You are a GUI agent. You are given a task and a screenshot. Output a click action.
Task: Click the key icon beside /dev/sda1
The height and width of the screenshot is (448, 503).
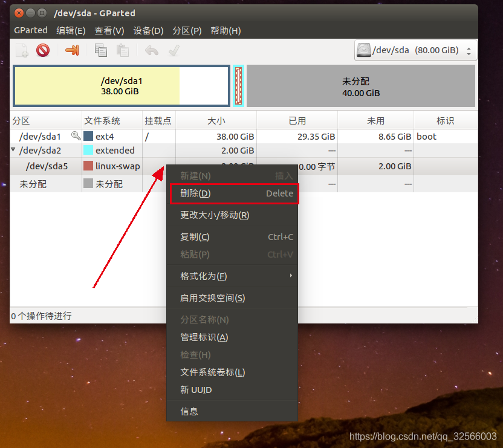76,136
